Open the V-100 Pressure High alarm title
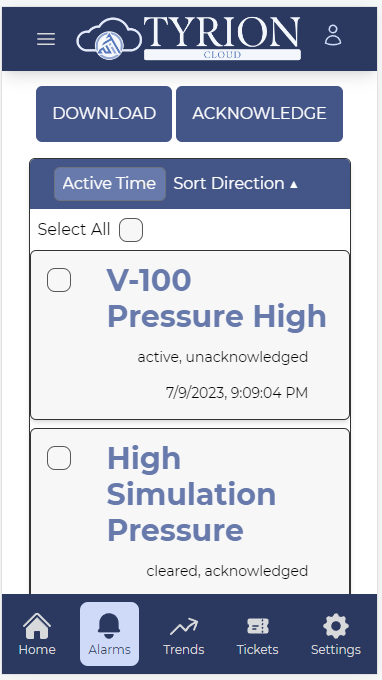382x680 pixels. (216, 298)
